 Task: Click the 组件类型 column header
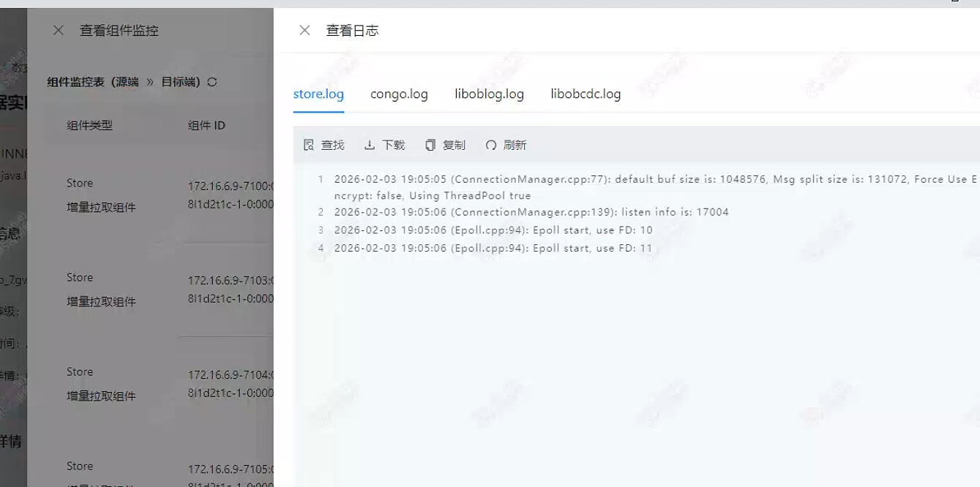89,125
